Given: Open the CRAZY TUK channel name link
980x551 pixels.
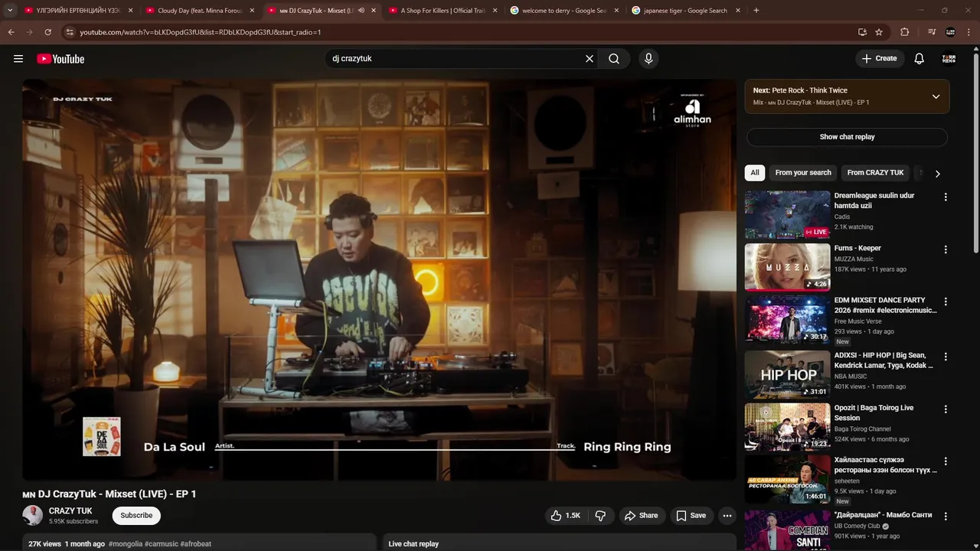Looking at the screenshot, I should pyautogui.click(x=70, y=511).
